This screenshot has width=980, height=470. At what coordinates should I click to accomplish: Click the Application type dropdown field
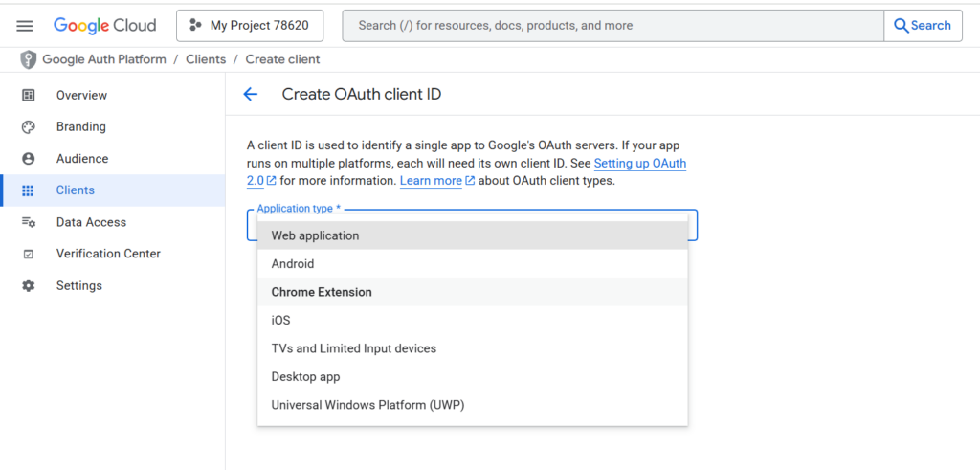473,225
